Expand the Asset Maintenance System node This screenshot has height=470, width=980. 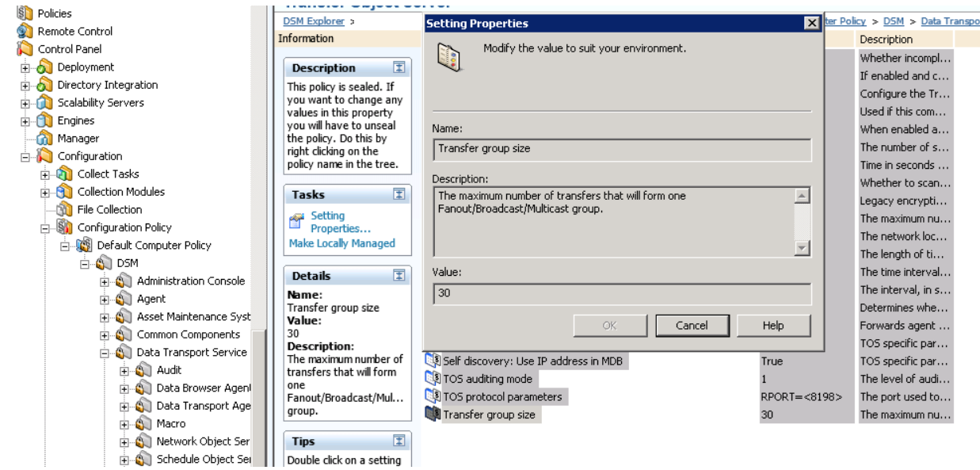[x=105, y=318]
